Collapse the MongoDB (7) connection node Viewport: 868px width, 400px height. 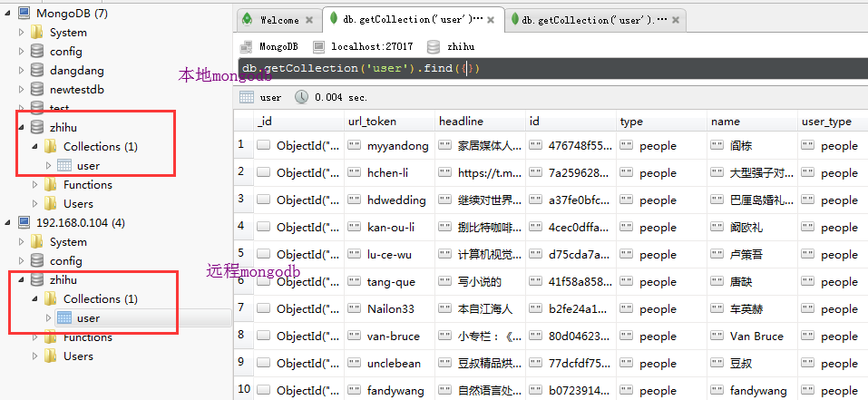6,13
